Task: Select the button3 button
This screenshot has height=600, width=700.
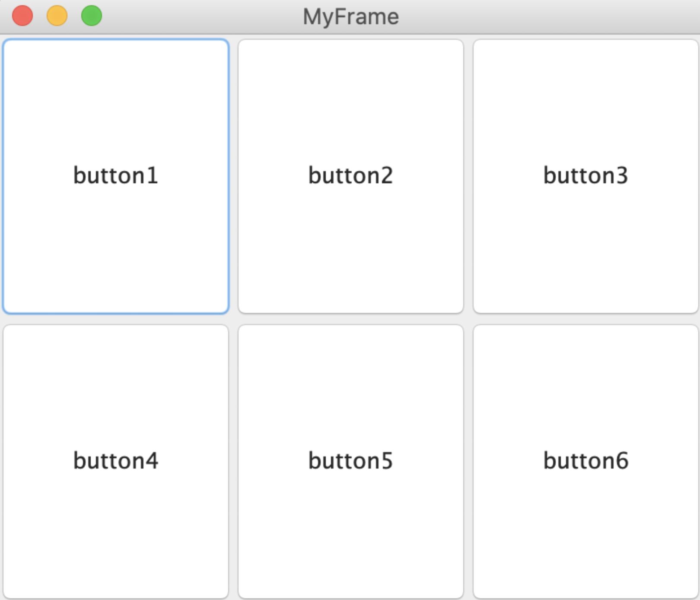Action: pos(585,176)
